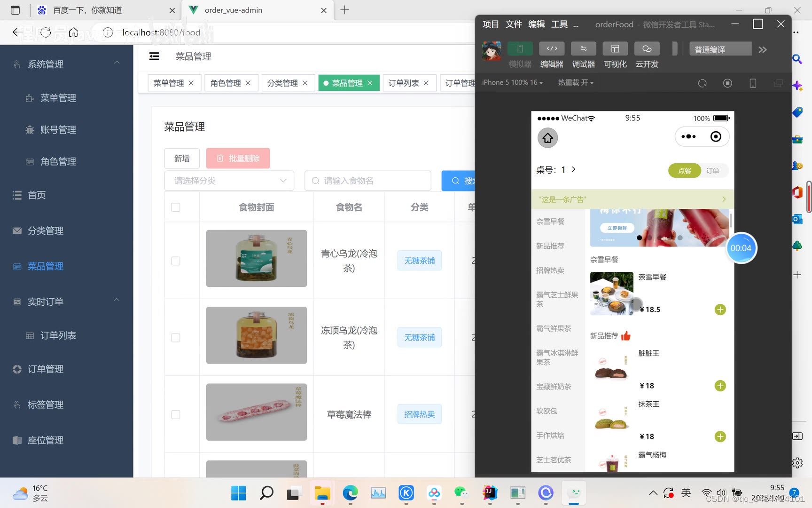
Task: Open 订单列表 in the sidebar
Action: coord(67,335)
